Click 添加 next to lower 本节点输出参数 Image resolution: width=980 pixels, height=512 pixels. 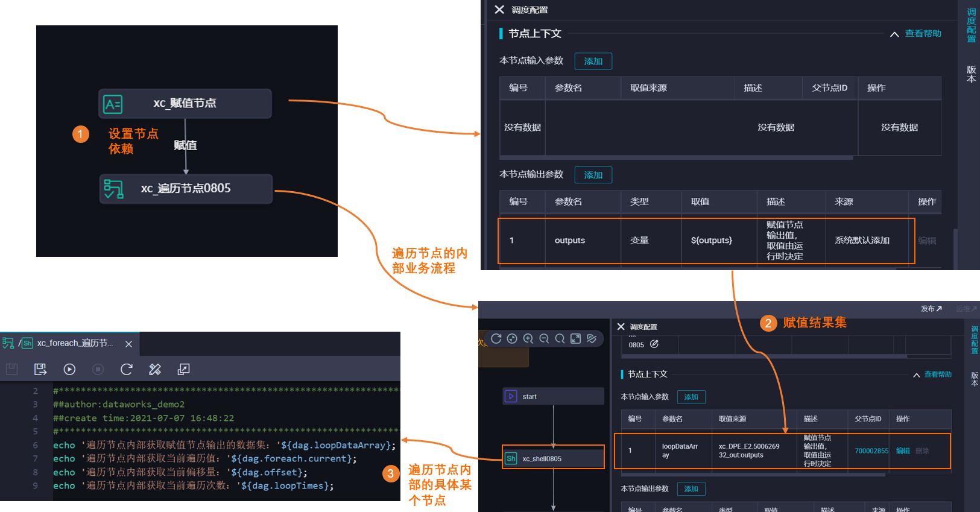pos(691,489)
